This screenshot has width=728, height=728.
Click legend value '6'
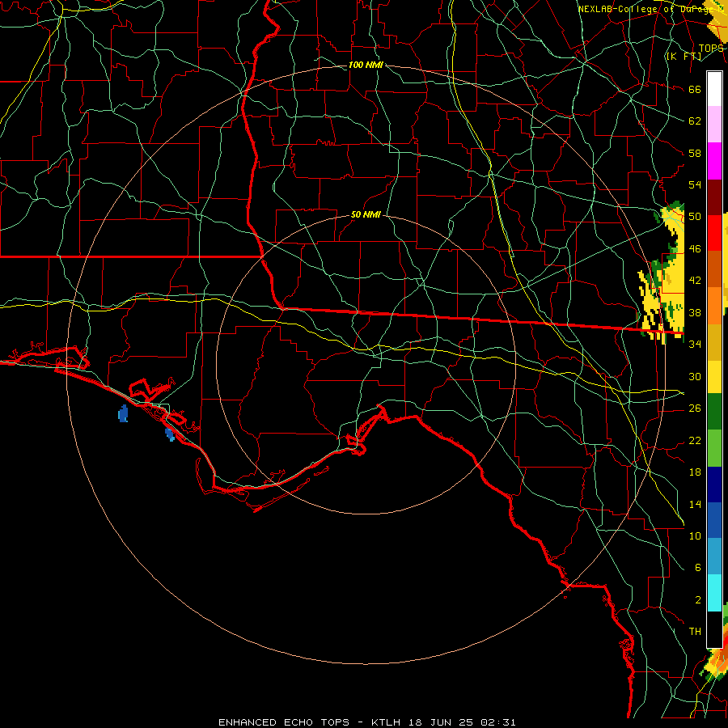click(x=697, y=567)
